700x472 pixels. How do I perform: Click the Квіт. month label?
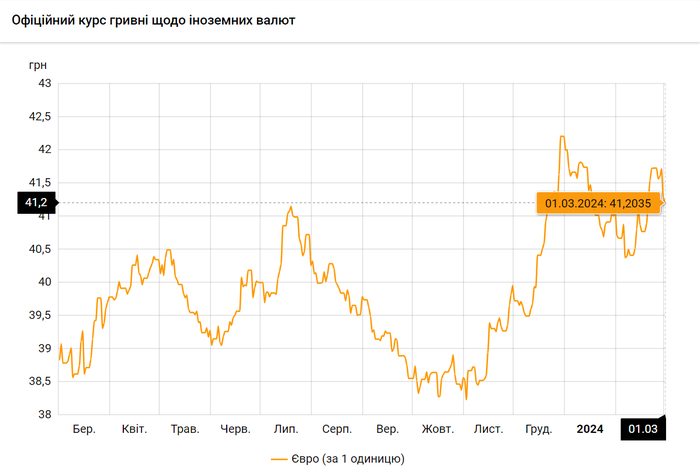pyautogui.click(x=134, y=429)
